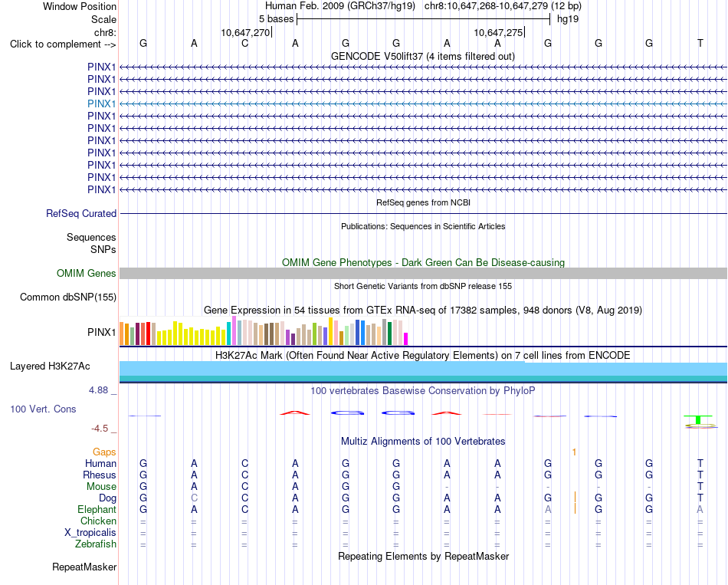
Task: Click the T base in the top reference sequence
Action: [700, 43]
